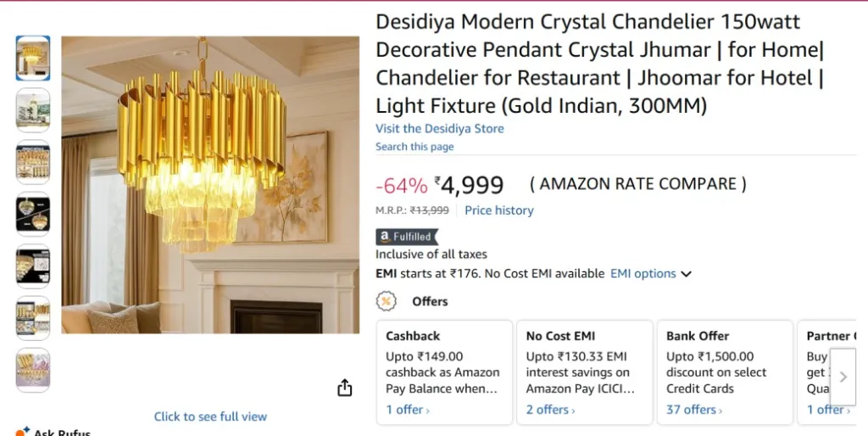This screenshot has width=868, height=436.
Task: Click the share icon below product image
Action: point(344,388)
